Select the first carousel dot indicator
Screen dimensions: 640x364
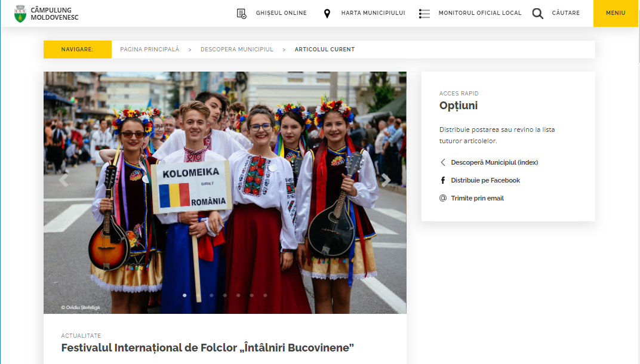[184, 295]
